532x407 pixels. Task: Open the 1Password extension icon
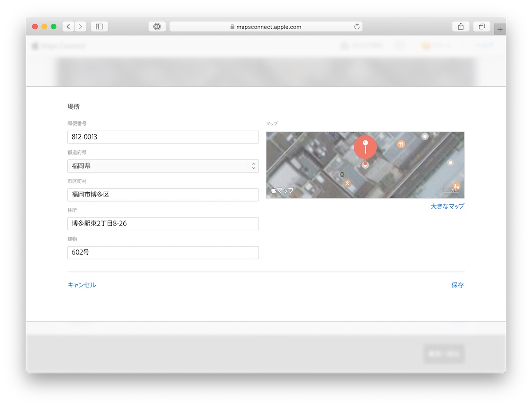(157, 27)
